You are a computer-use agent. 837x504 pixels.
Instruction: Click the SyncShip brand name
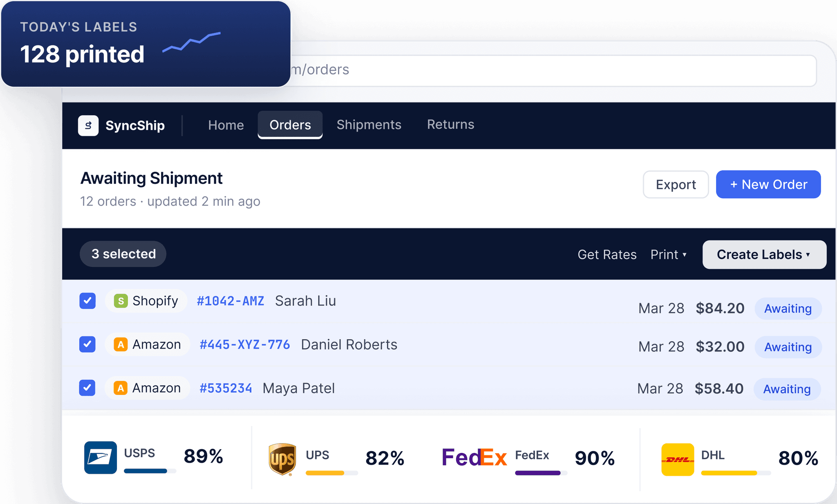coord(135,125)
